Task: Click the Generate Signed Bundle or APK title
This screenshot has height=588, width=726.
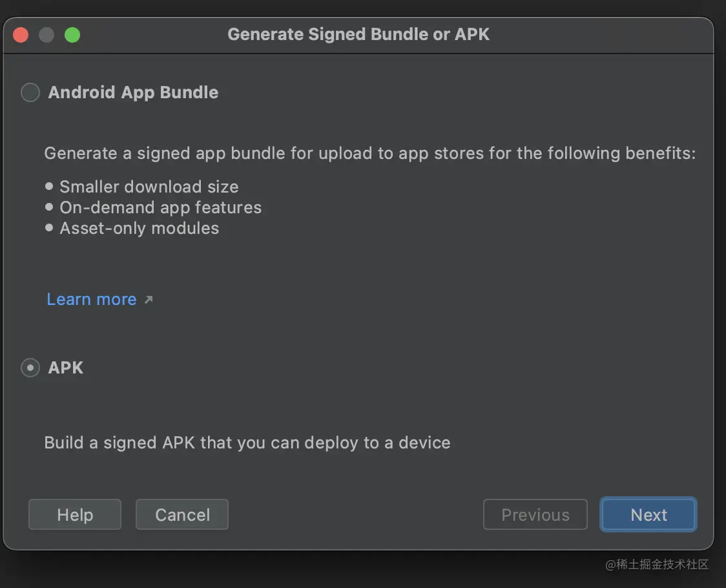Action: tap(358, 34)
